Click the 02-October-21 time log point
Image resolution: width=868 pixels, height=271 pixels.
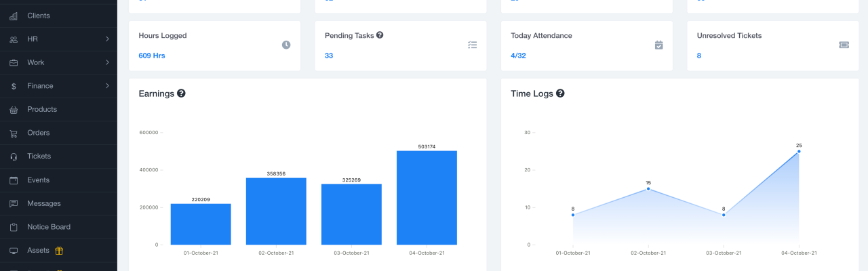pyautogui.click(x=648, y=188)
